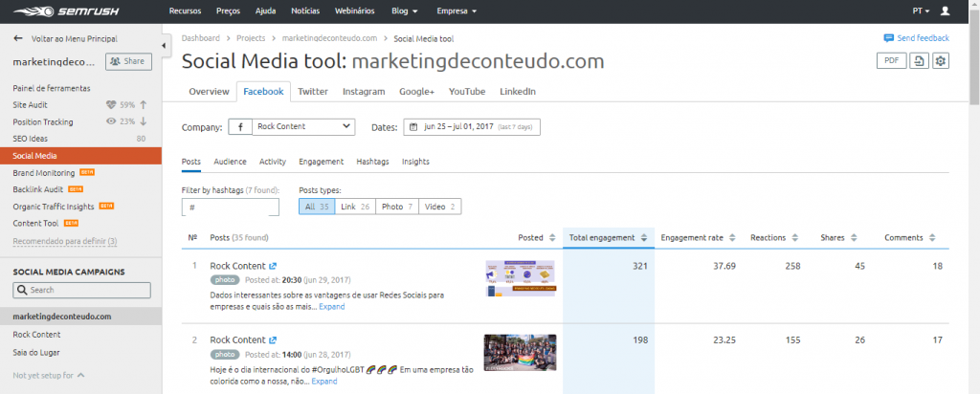The height and width of the screenshot is (394, 980).
Task: Open external link icon for second Rock Content post
Action: pos(273,340)
